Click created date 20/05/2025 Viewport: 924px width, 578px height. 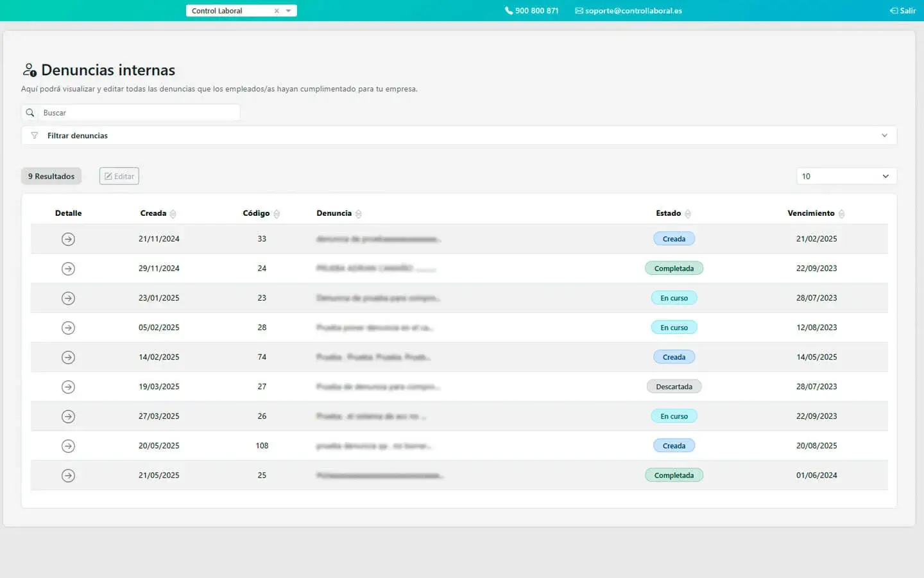tap(159, 446)
